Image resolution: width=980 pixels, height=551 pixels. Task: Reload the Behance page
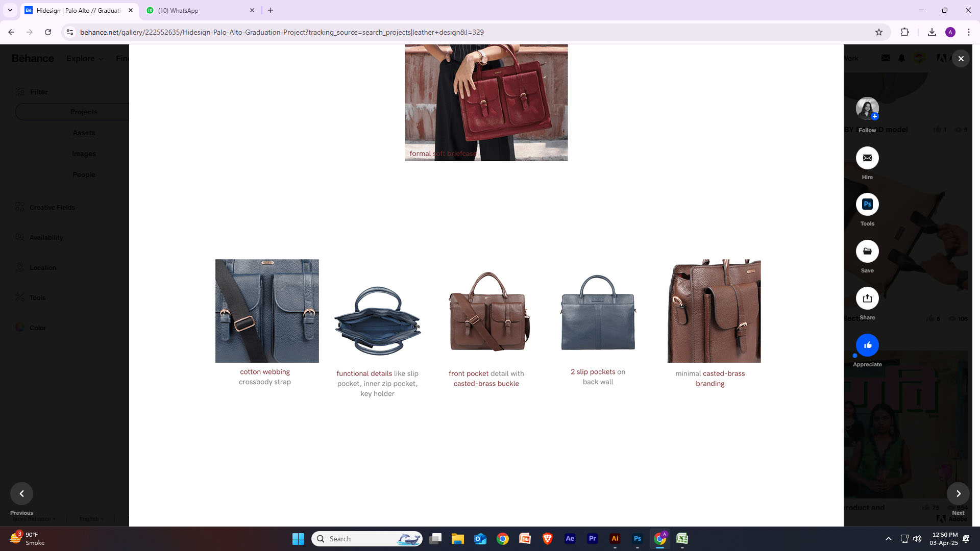pyautogui.click(x=48, y=32)
